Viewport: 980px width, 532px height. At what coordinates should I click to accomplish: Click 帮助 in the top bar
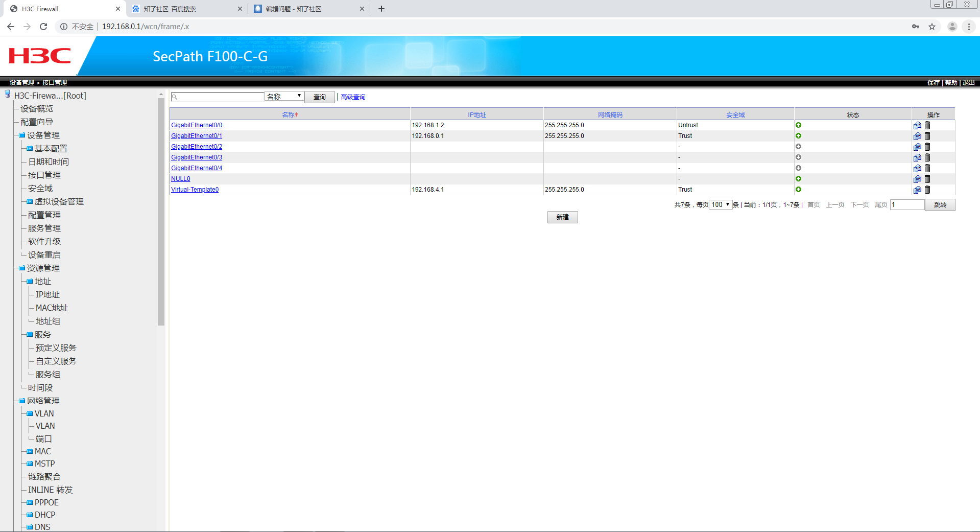[951, 83]
